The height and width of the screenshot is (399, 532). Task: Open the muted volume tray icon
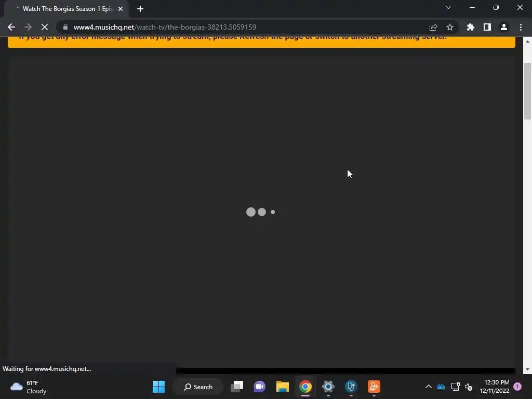[x=469, y=387]
